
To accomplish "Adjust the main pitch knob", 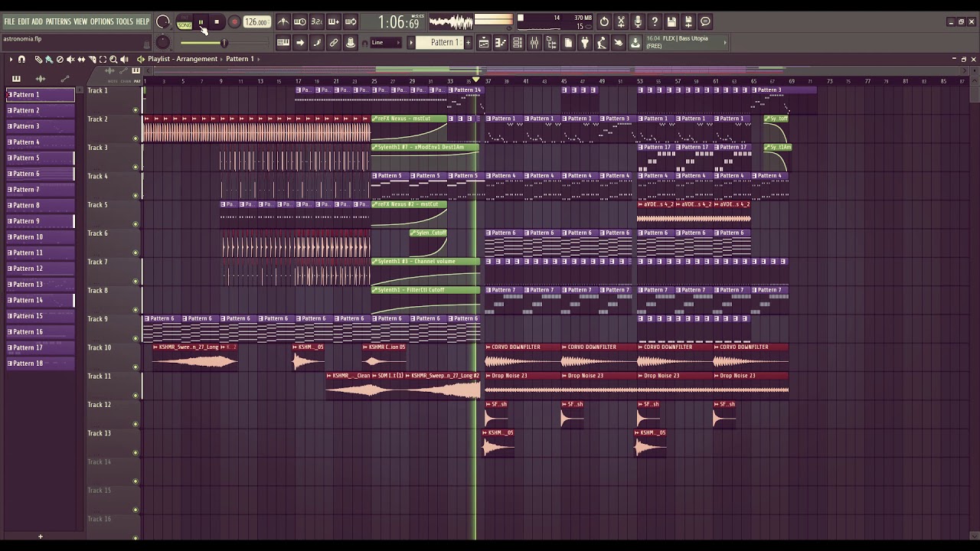I will pos(162,43).
